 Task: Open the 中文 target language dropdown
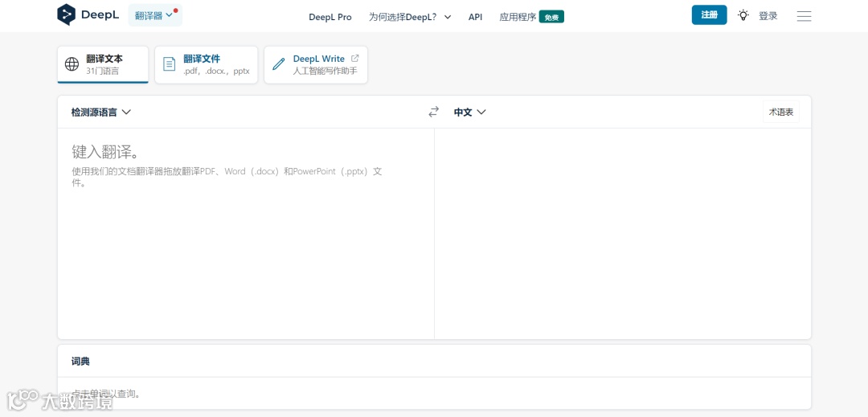coord(469,112)
